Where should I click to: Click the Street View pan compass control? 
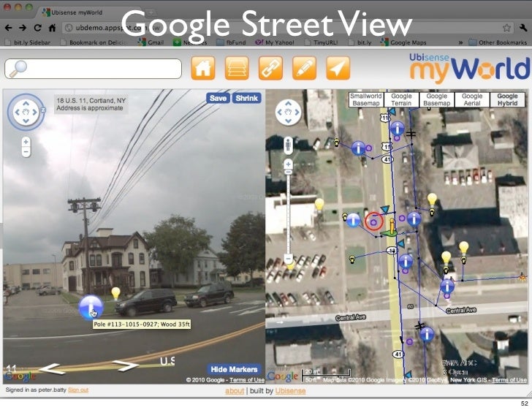coord(26,112)
